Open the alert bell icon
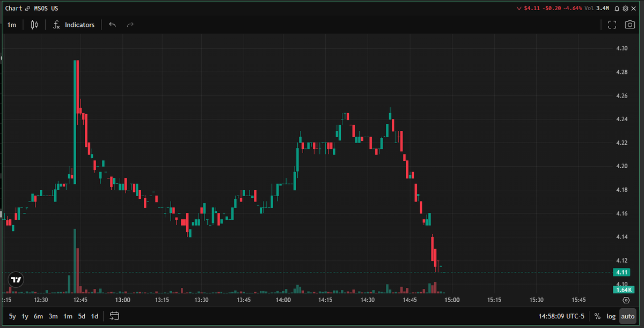 (617, 9)
